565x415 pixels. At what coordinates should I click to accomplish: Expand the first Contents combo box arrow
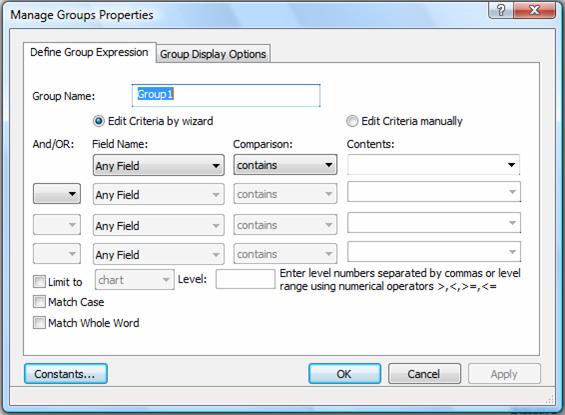pos(511,165)
